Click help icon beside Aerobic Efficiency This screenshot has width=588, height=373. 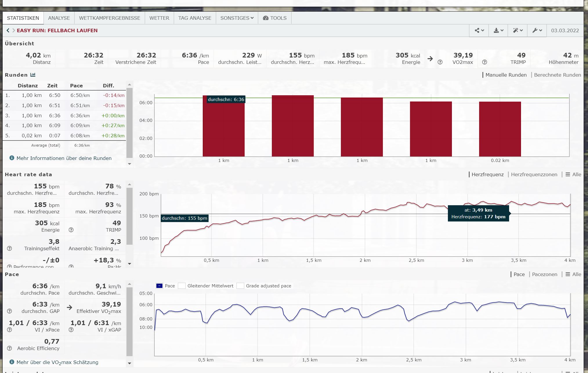pyautogui.click(x=10, y=348)
